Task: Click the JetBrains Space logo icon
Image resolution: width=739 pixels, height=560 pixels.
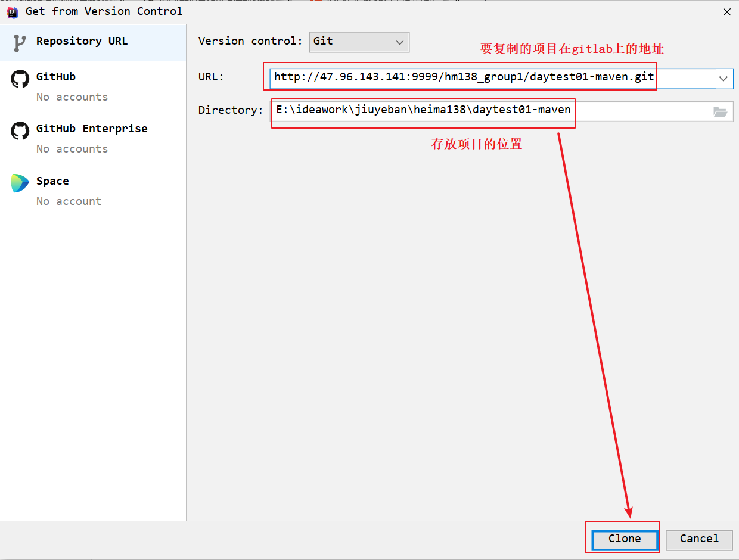Action: point(20,183)
